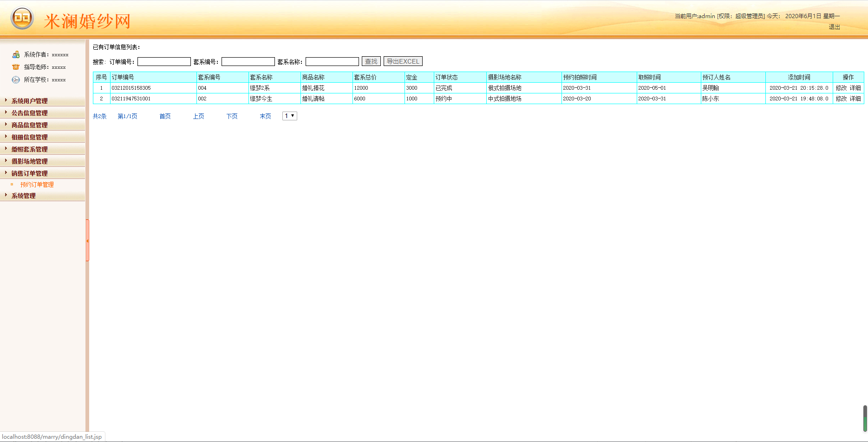The image size is (868, 442).
Task: Click the 俄式拍摄场地 venue cell
Action: pos(524,88)
